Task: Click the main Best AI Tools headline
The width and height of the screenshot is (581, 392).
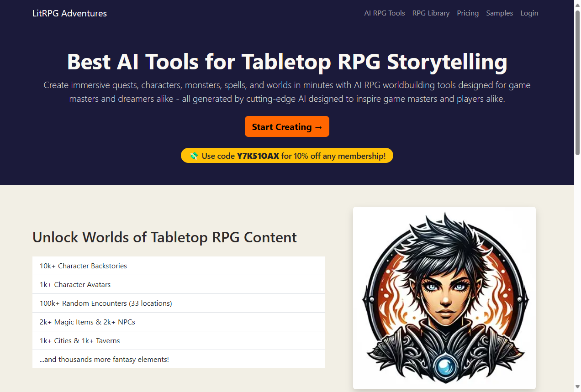Action: click(x=287, y=62)
